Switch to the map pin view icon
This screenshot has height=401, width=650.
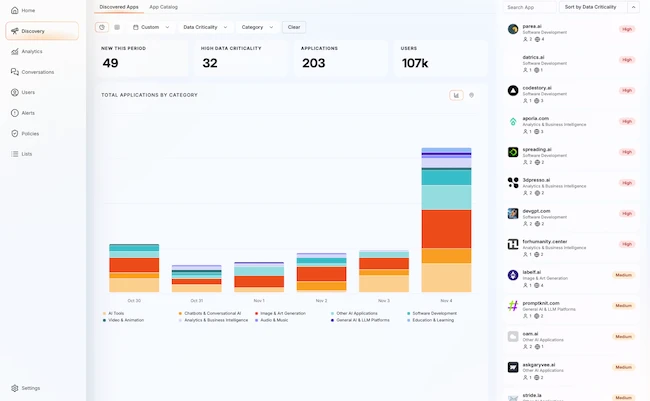(x=471, y=95)
